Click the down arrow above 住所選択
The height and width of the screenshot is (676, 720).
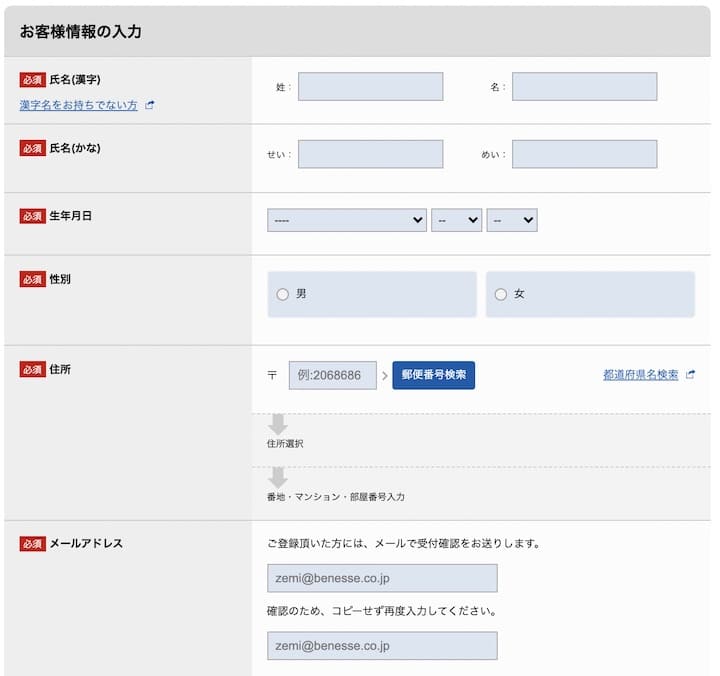(x=277, y=424)
